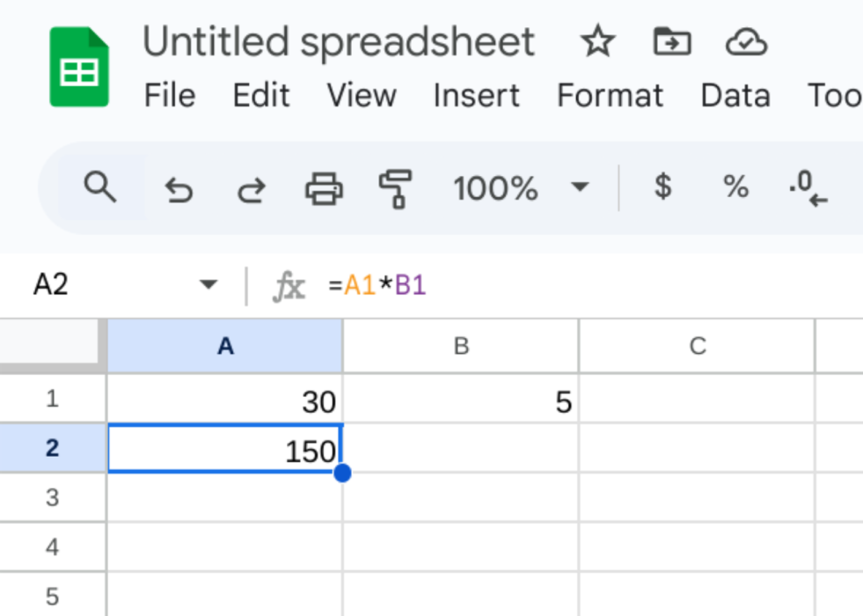Open the Move to folder icon
The height and width of the screenshot is (616, 863).
click(673, 40)
